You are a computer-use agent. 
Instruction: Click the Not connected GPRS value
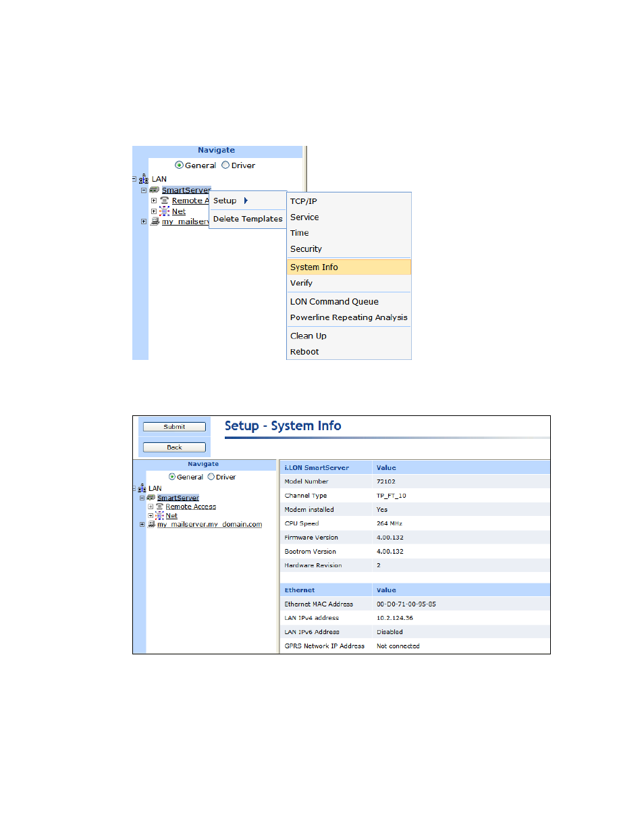(398, 646)
